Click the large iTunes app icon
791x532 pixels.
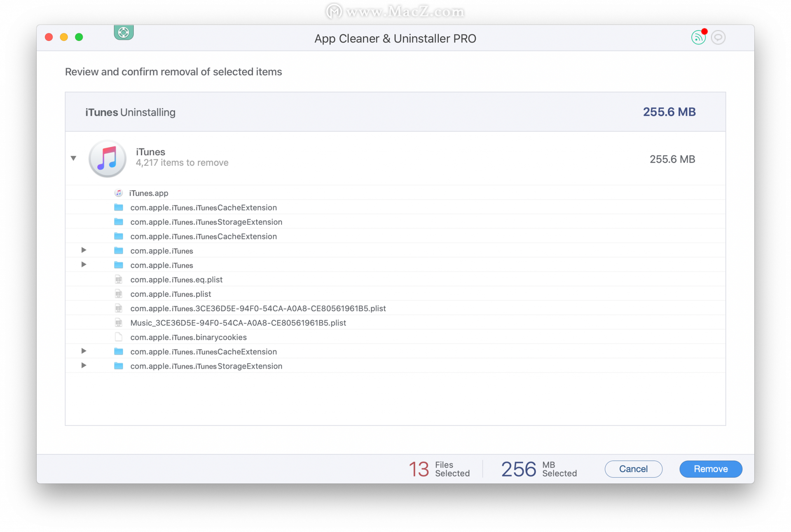point(108,159)
